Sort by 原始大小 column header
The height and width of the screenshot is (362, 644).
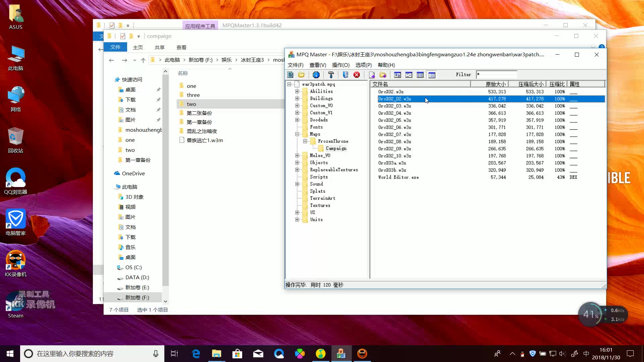tap(489, 84)
